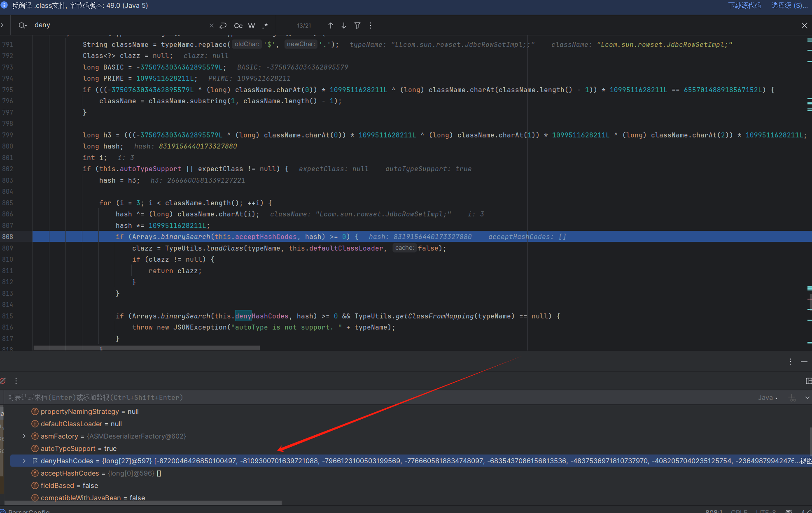Click the new line icon in search
Screen dimensions: 812x513
223,26
